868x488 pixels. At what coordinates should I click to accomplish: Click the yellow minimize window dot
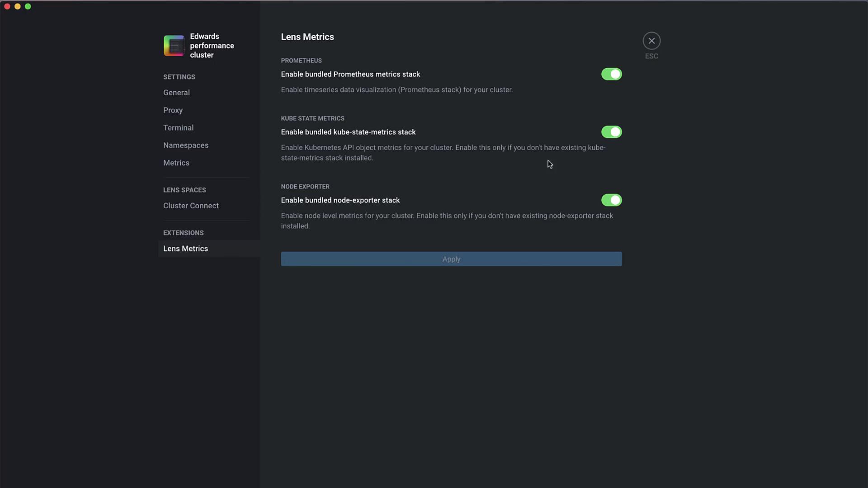coord(18,6)
